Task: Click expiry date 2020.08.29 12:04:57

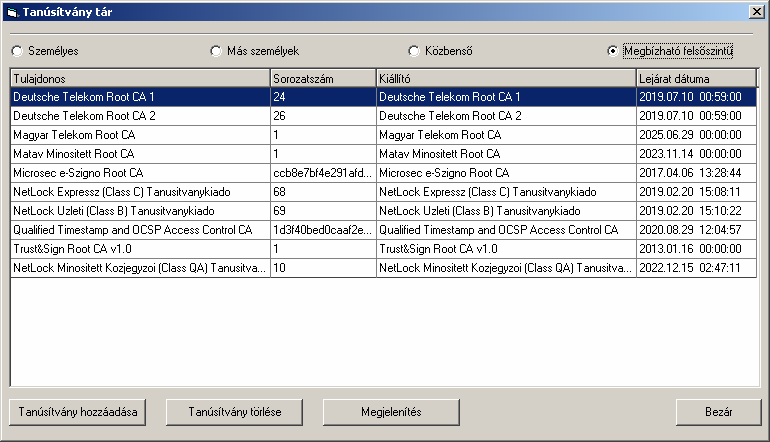Action: coord(696,230)
